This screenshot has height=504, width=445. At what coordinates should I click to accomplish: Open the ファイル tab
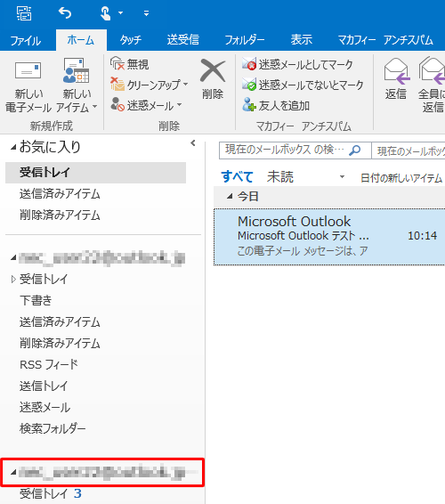[x=26, y=40]
